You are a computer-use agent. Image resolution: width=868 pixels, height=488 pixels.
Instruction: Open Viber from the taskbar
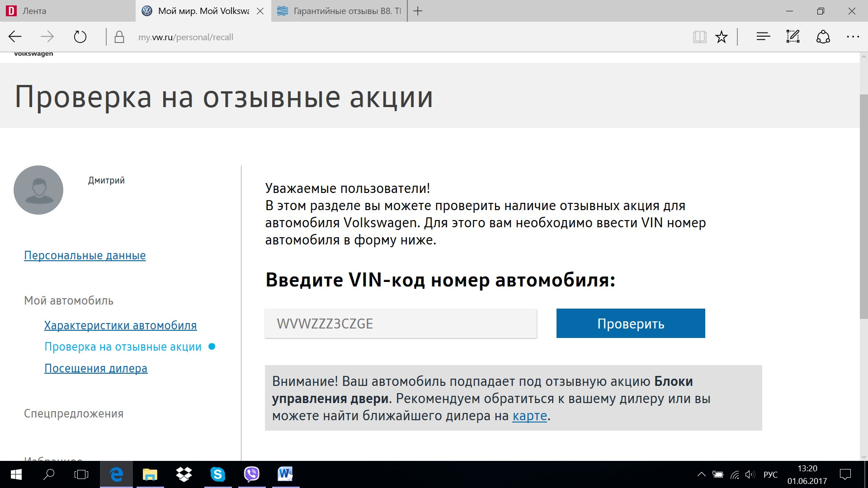tap(251, 474)
